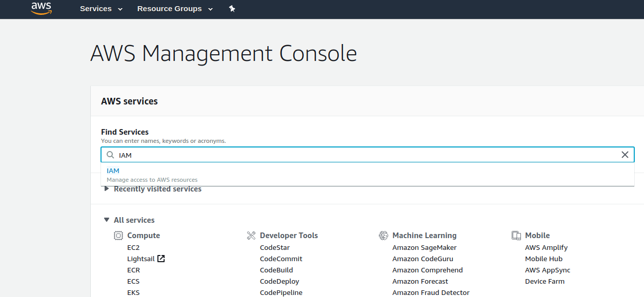The image size is (644, 297).
Task: Click the AWS services panel title
Action: click(129, 101)
